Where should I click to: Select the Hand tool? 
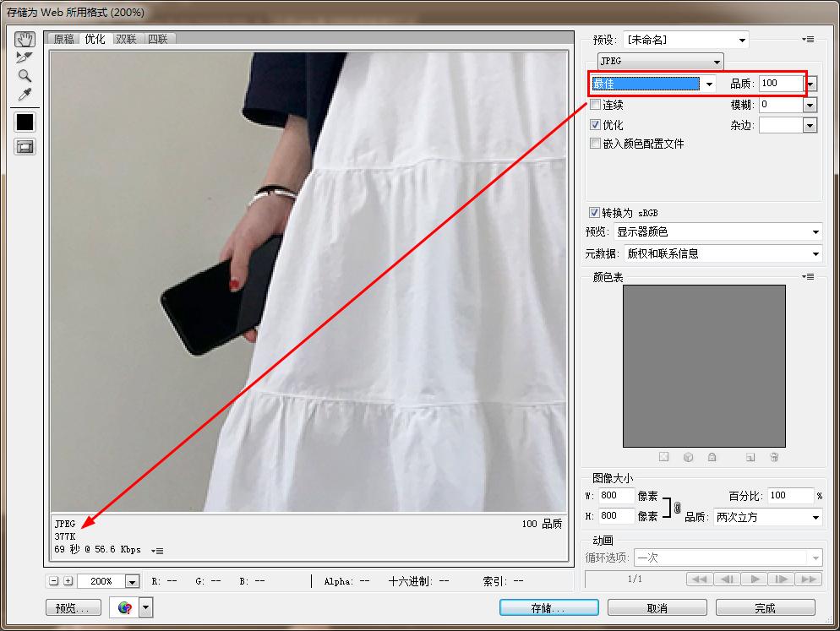tap(25, 39)
